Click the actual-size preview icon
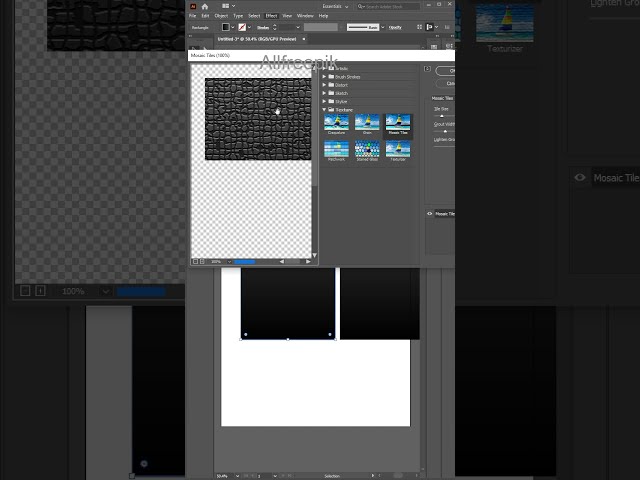This screenshot has width=640, height=480. click(202, 262)
